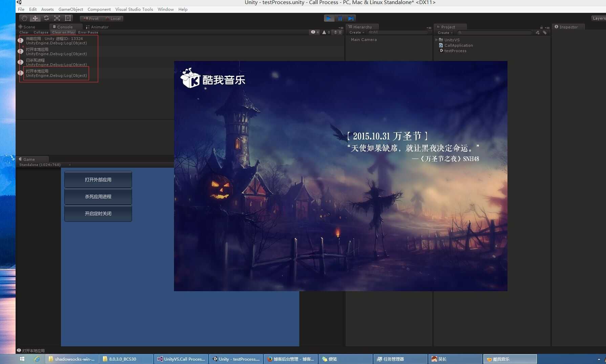Switch to 酷我音乐 taskbar item
Viewport: 606px width, 364px height.
[510, 359]
